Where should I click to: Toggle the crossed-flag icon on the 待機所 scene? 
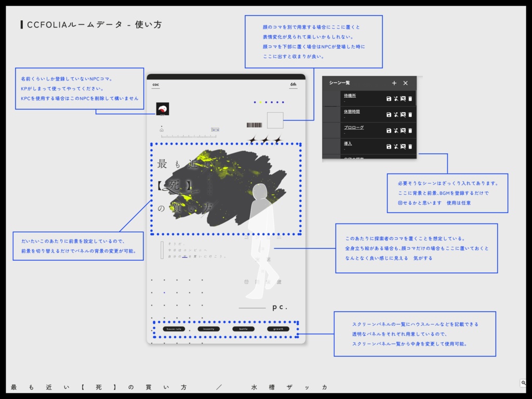[403, 99]
